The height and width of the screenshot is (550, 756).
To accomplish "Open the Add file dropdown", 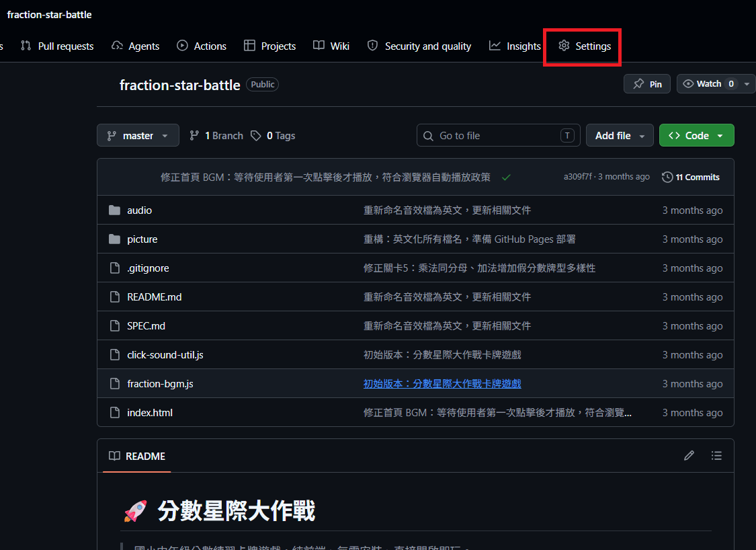I will tap(620, 136).
